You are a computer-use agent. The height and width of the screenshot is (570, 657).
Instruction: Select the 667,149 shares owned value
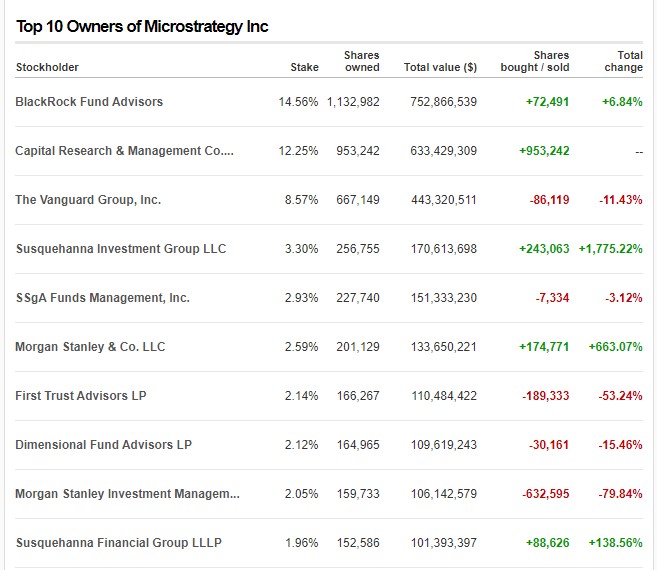click(357, 200)
